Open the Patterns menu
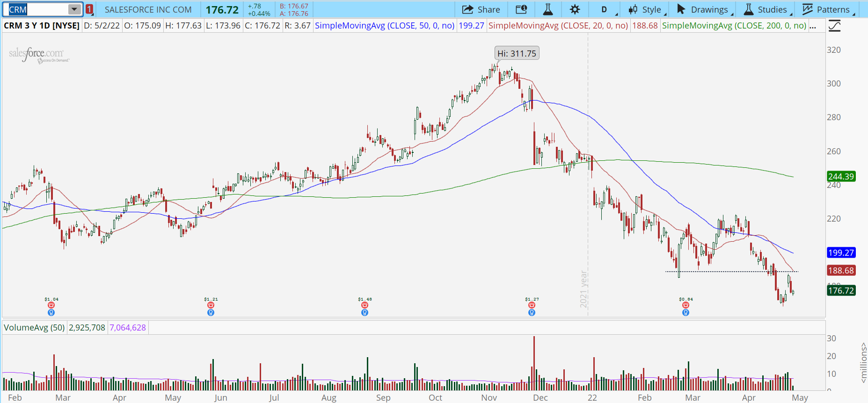Image resolution: width=868 pixels, height=403 pixels. pyautogui.click(x=827, y=9)
